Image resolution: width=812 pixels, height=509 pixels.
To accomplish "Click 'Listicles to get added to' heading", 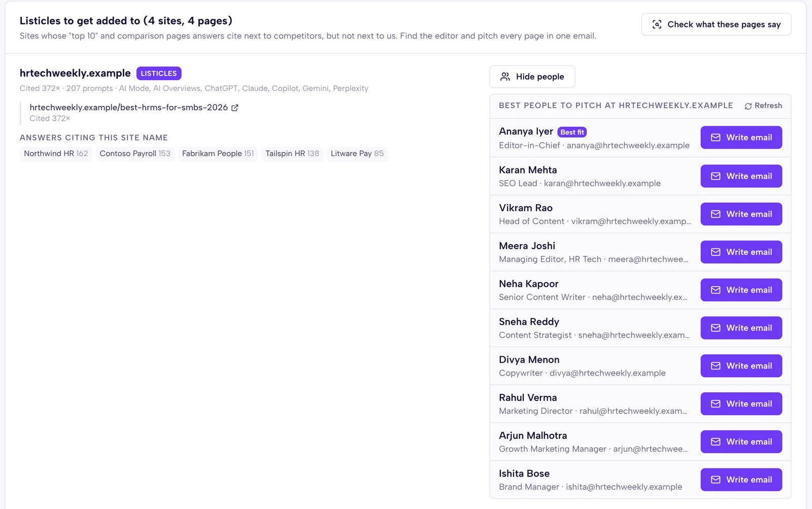I will [126, 21].
